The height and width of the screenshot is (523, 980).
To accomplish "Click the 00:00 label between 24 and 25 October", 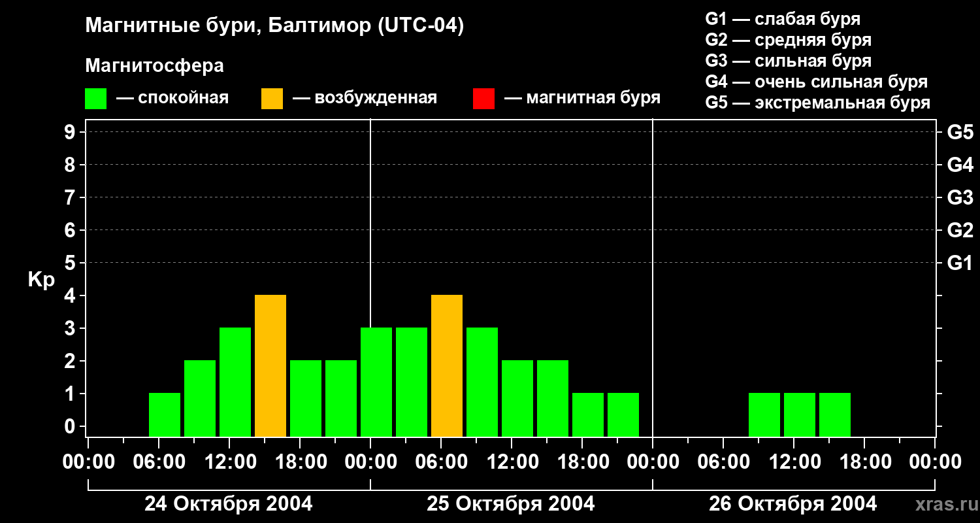I will (x=370, y=462).
